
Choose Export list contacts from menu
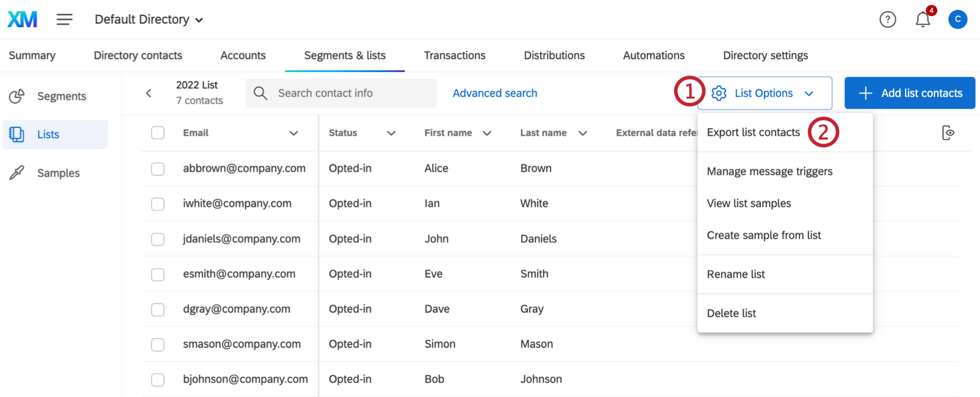pos(753,133)
